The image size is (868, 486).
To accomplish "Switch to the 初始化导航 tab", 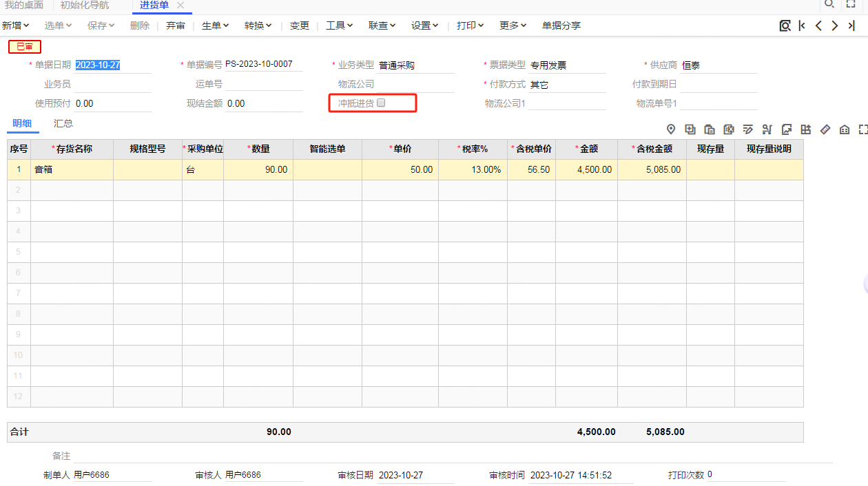I will pyautogui.click(x=84, y=5).
